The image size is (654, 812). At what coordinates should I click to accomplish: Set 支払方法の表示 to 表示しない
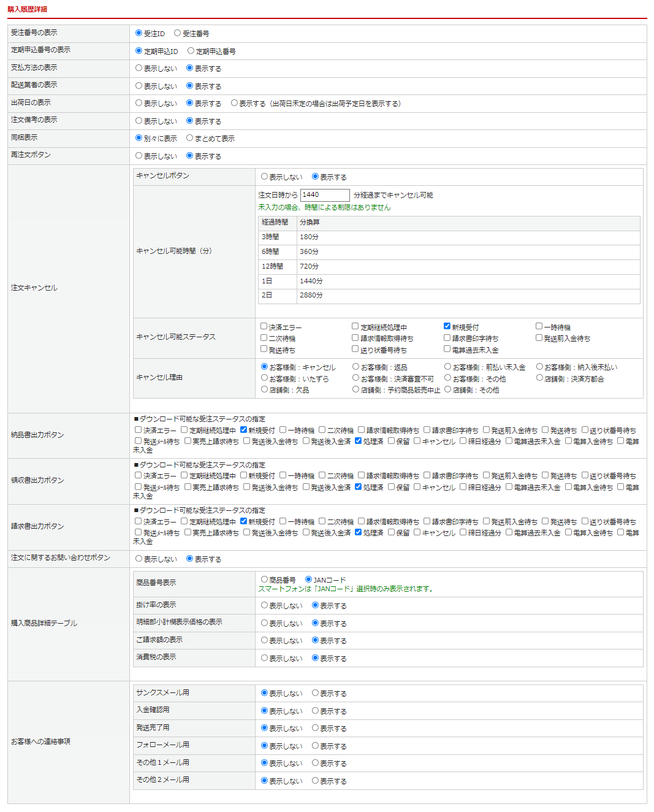point(139,68)
